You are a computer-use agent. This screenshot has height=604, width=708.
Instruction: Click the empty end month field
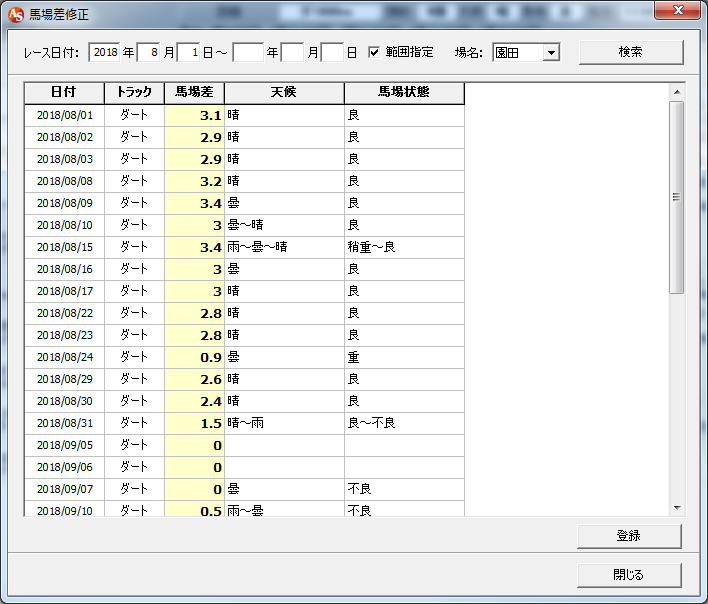click(292, 52)
